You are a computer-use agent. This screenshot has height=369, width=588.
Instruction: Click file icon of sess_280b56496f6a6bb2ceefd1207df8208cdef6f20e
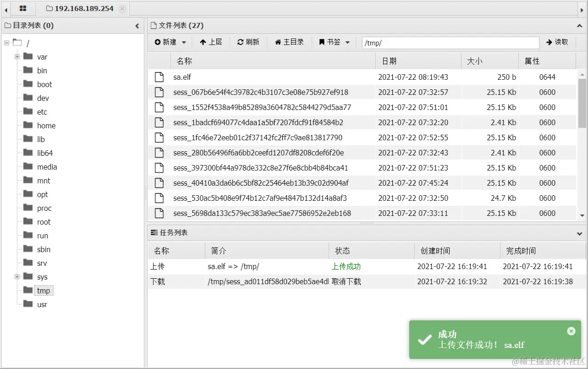point(159,153)
